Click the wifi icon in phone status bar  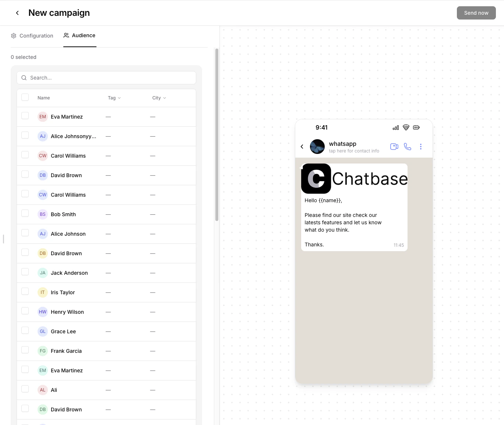(406, 127)
